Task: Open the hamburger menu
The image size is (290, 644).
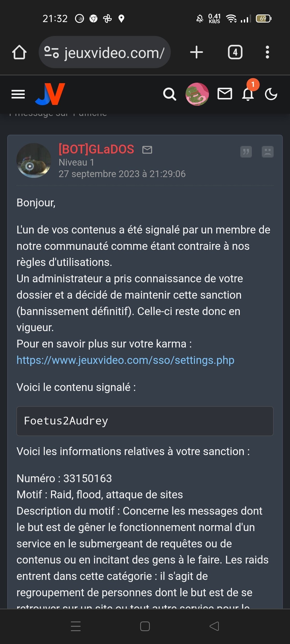Action: 18,94
